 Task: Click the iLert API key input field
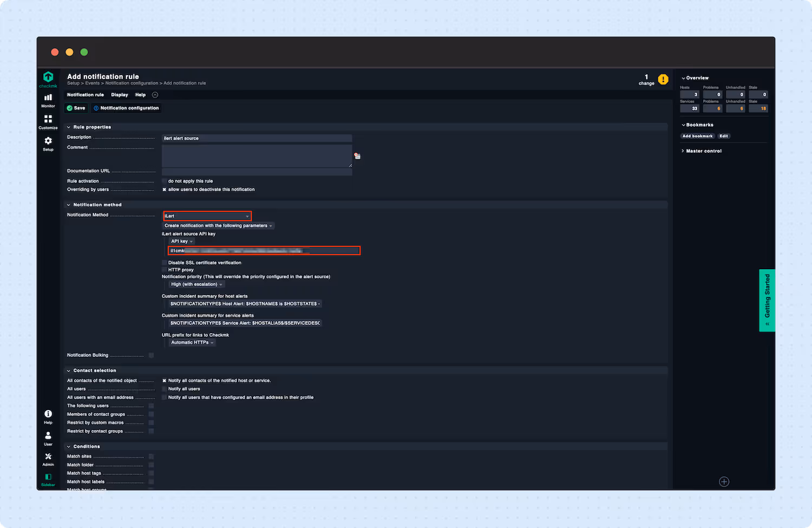(263, 250)
